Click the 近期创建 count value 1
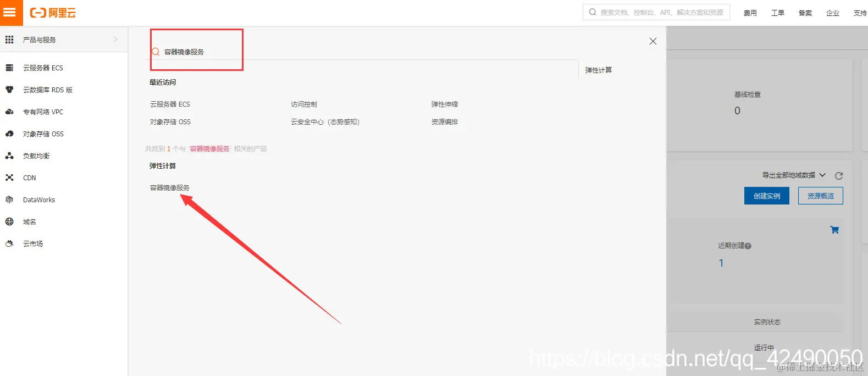This screenshot has height=376, width=868. (721, 263)
